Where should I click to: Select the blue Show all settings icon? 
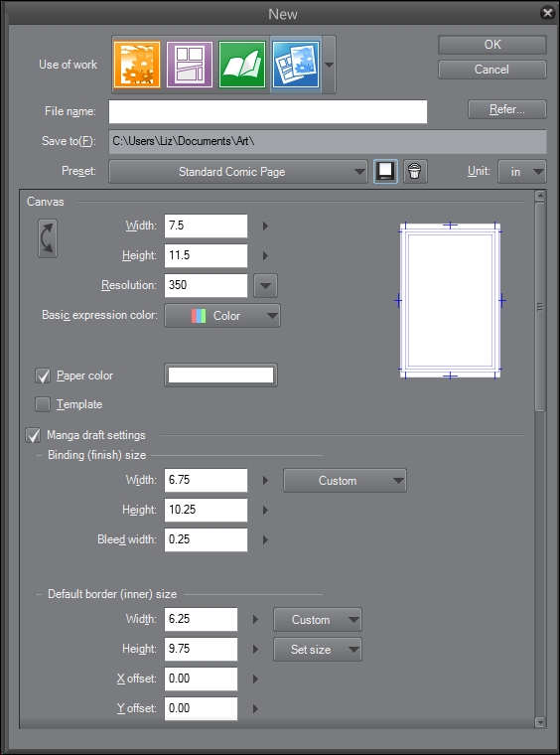click(x=296, y=65)
